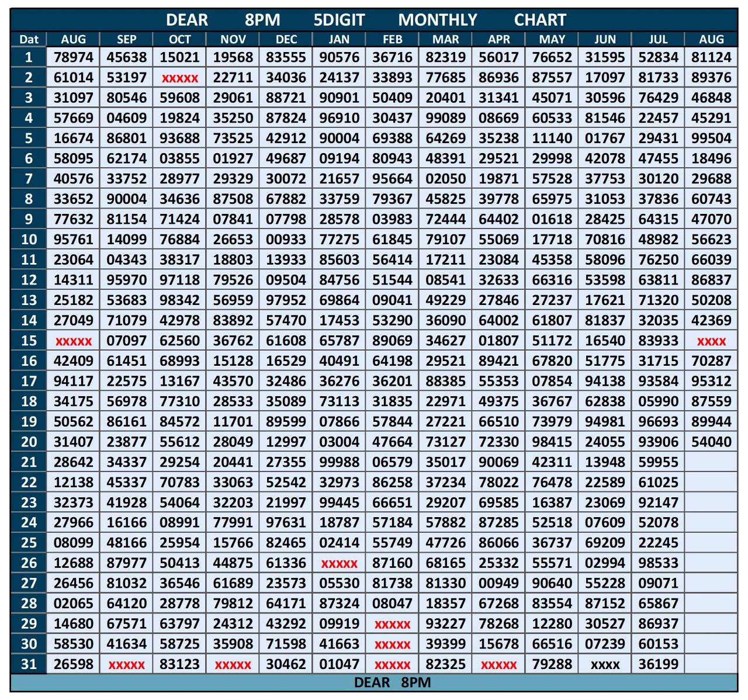Click cell value 78974
This screenshot has height=700, width=748.
[x=73, y=57]
